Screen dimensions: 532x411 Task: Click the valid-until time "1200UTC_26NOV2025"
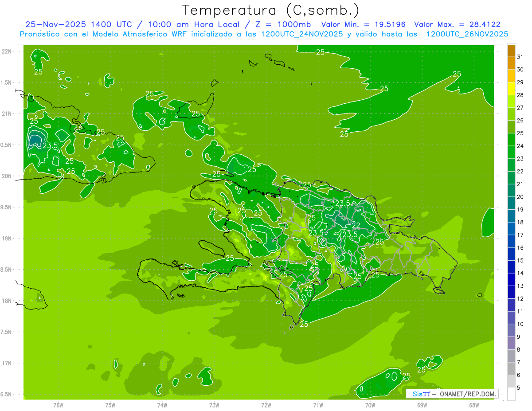click(467, 34)
